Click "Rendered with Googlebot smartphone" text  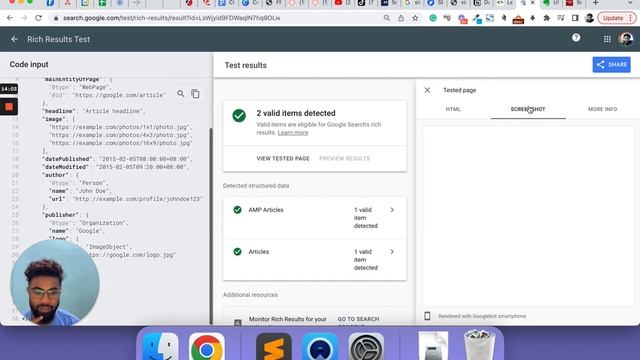(x=482, y=316)
